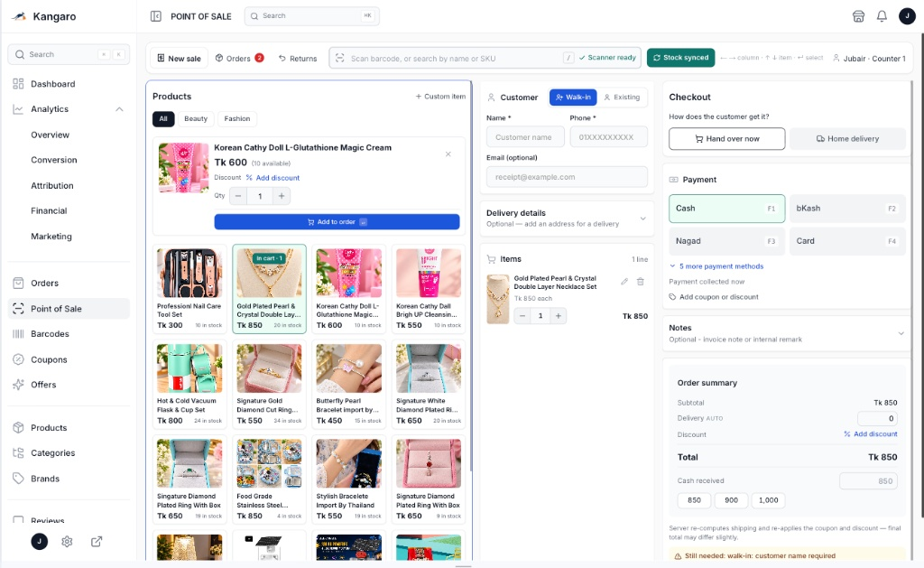Switch customer type to Existing
This screenshot has width=924, height=568.
pos(623,98)
